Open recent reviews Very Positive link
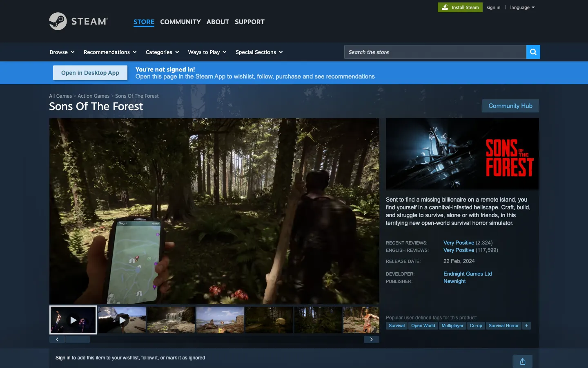Screen dimensions: 588x368 pos(459,242)
